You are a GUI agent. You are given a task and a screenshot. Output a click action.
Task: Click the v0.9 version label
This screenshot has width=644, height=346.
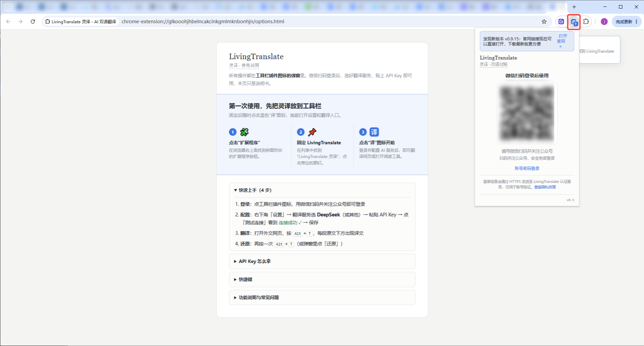pyautogui.click(x=570, y=200)
